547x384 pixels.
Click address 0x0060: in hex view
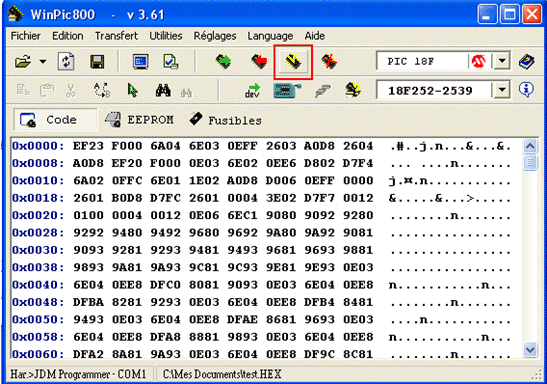[38, 354]
